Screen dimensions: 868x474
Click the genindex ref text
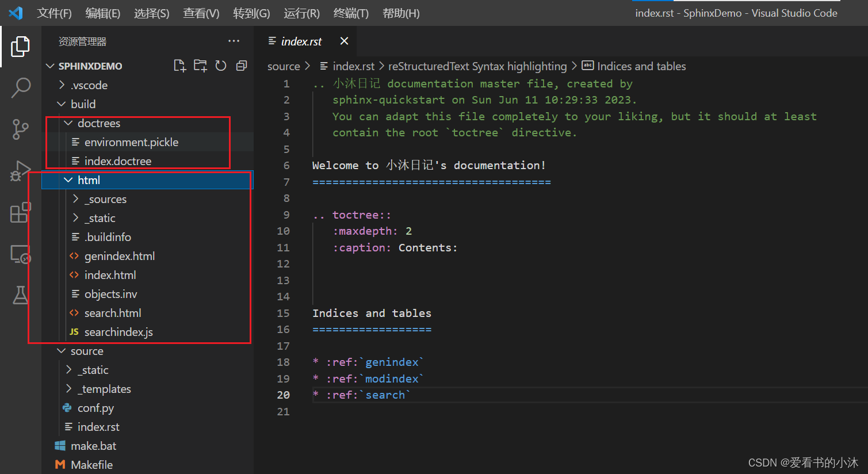[392, 362]
